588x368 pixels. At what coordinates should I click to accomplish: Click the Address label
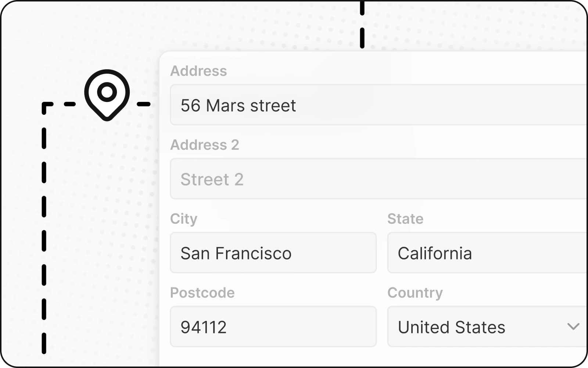pos(198,71)
